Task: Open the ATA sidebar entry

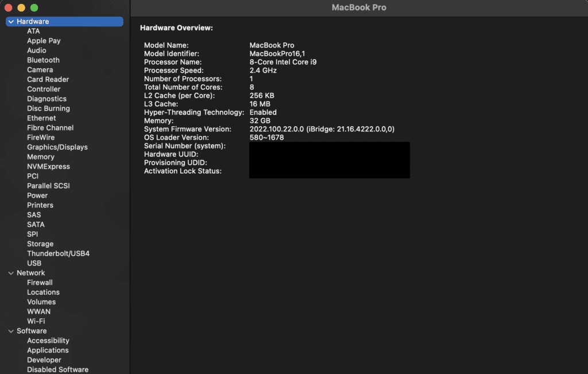Action: click(33, 31)
